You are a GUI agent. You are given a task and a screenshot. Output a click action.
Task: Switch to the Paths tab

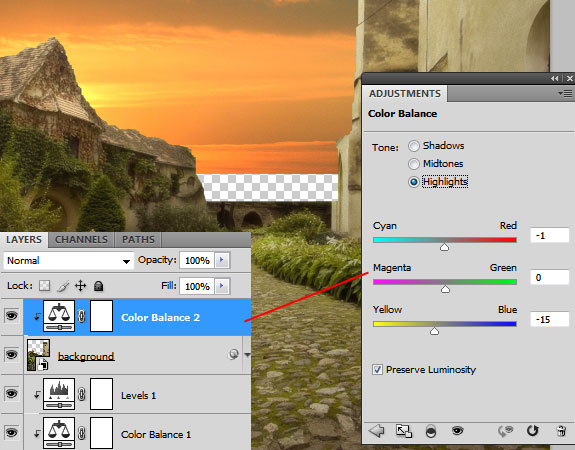(x=138, y=239)
